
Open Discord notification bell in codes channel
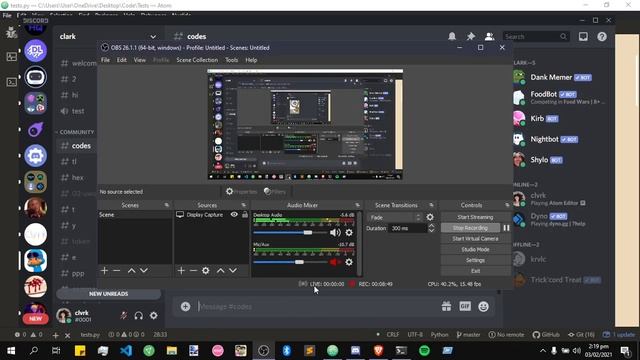(x=452, y=36)
